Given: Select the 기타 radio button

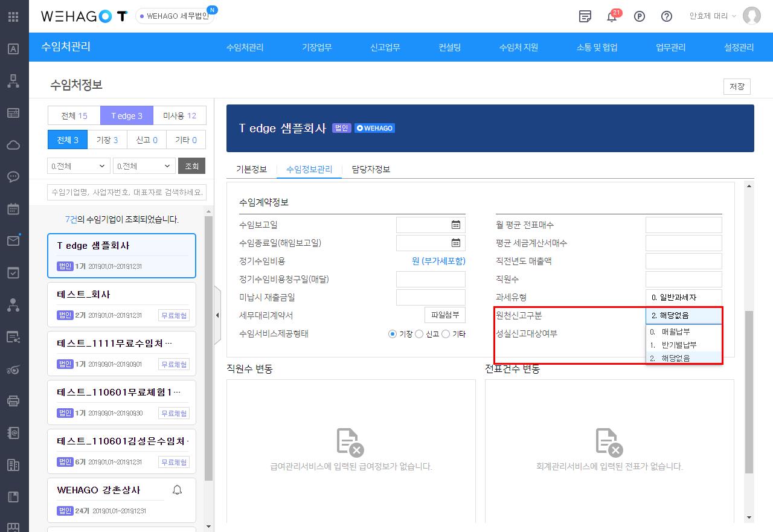Looking at the screenshot, I should point(446,334).
